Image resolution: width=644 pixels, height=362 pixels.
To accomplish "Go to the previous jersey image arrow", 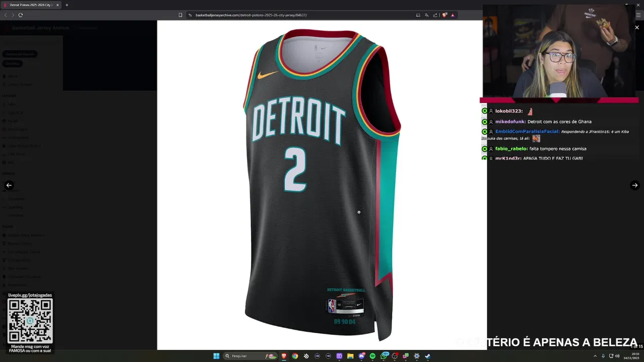I will click(9, 185).
